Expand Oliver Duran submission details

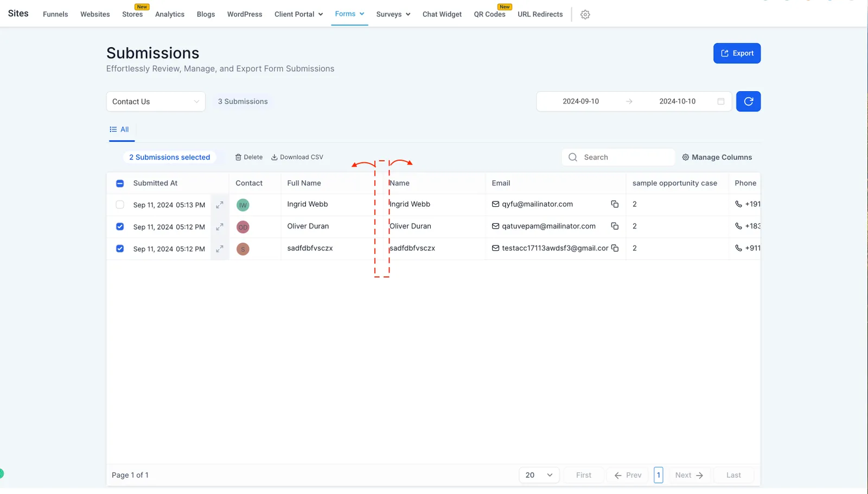pos(220,227)
